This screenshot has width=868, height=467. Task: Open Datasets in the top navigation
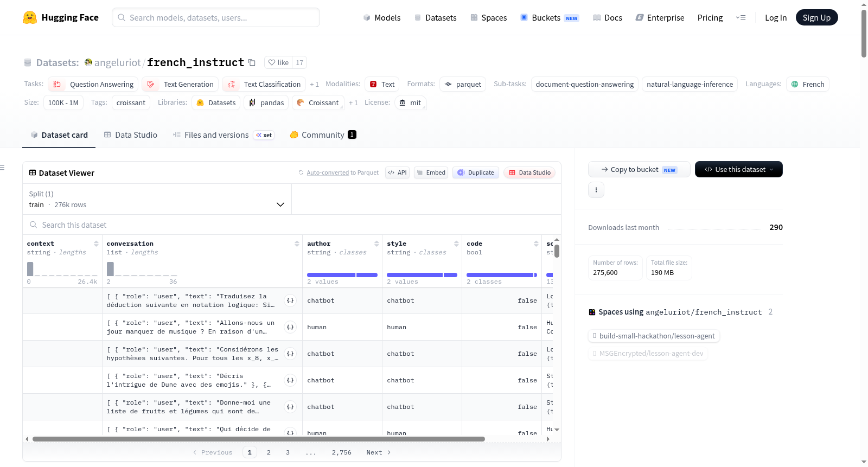pyautogui.click(x=436, y=17)
